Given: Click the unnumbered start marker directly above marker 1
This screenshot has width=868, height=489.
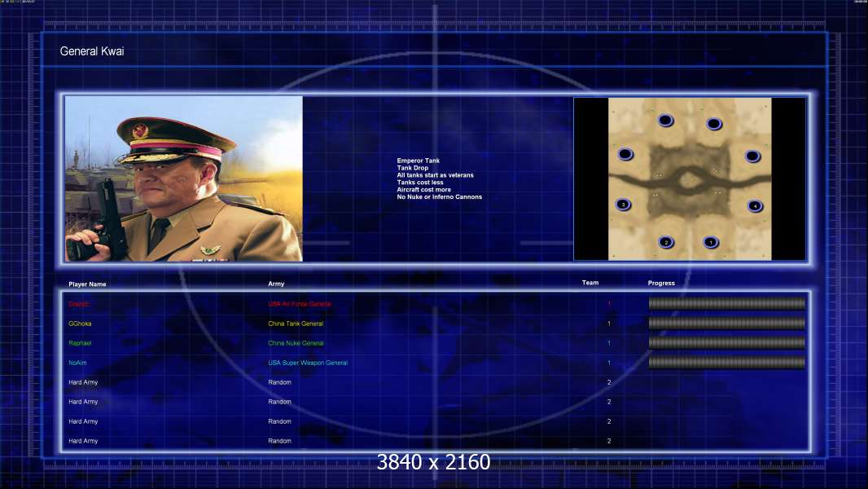Looking at the screenshot, I should 714,124.
